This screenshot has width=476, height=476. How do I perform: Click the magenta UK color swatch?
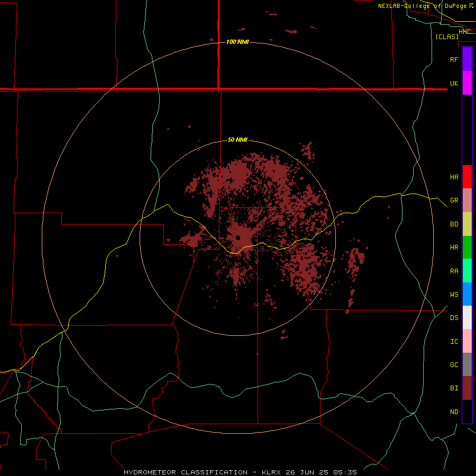(467, 83)
